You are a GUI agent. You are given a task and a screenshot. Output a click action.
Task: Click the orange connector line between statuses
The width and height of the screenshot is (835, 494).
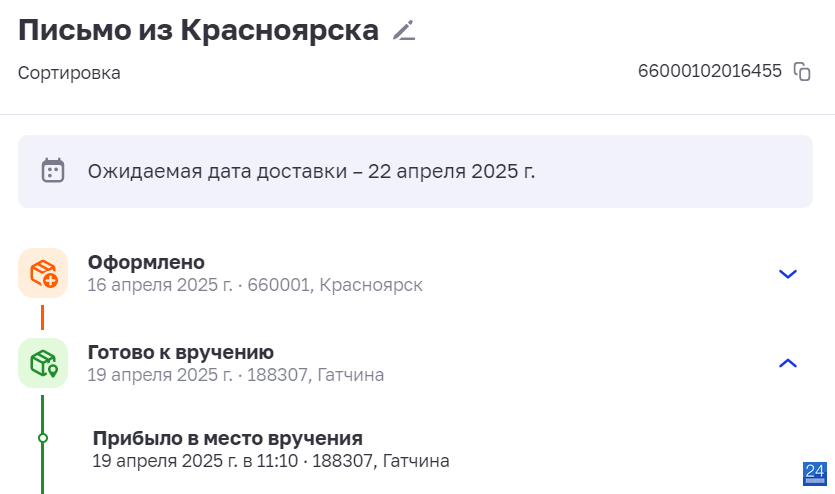point(43,318)
